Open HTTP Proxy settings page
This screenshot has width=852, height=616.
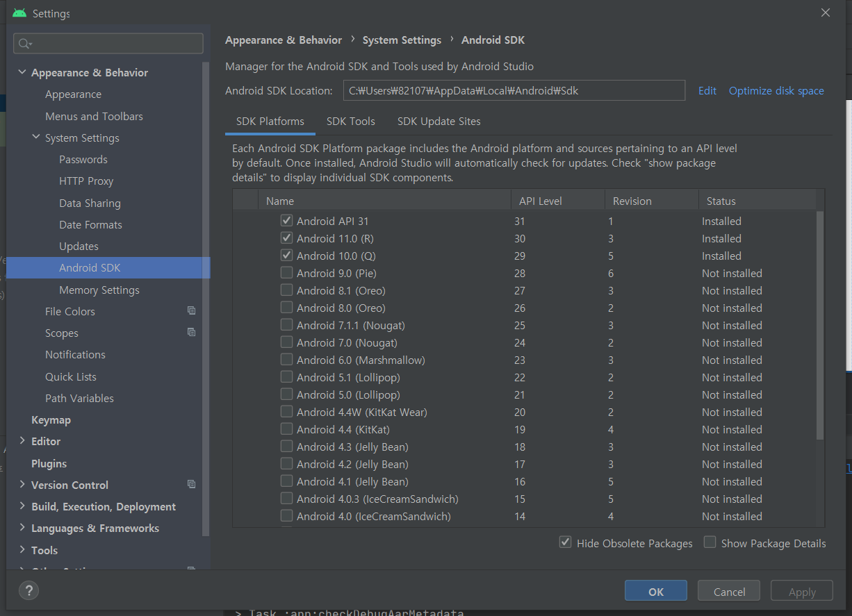coord(86,181)
